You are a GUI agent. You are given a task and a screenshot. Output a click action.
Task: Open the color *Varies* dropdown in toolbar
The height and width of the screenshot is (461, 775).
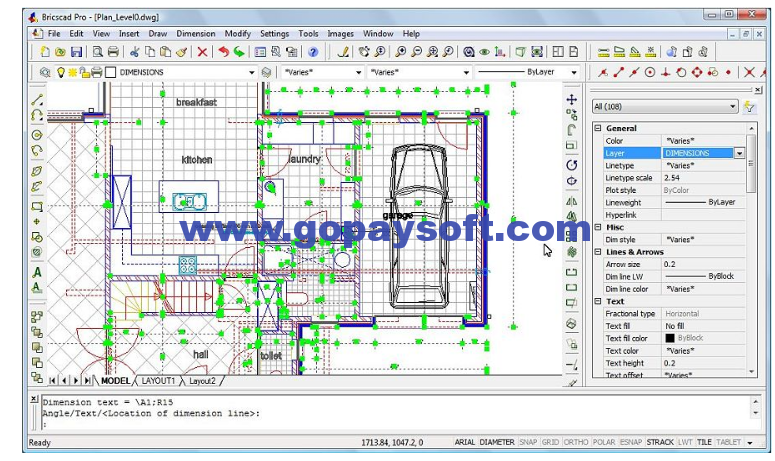click(x=358, y=73)
